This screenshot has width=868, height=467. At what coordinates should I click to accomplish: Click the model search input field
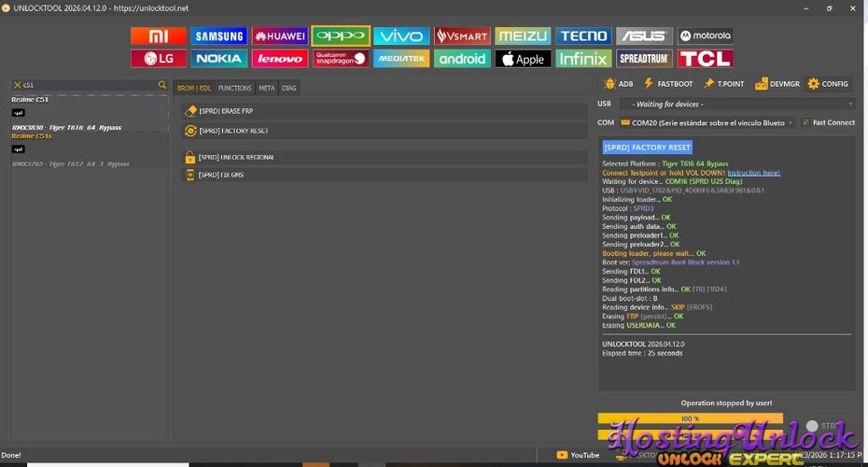point(89,85)
